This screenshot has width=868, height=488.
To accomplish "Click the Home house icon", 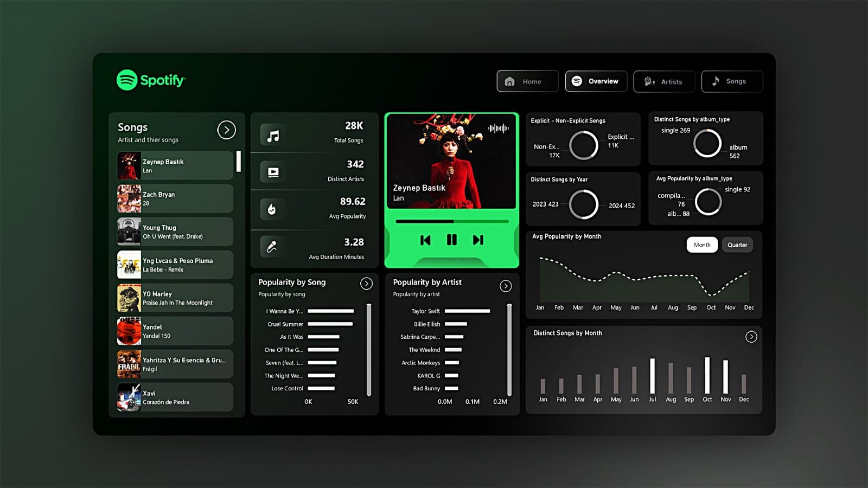I will [x=509, y=81].
